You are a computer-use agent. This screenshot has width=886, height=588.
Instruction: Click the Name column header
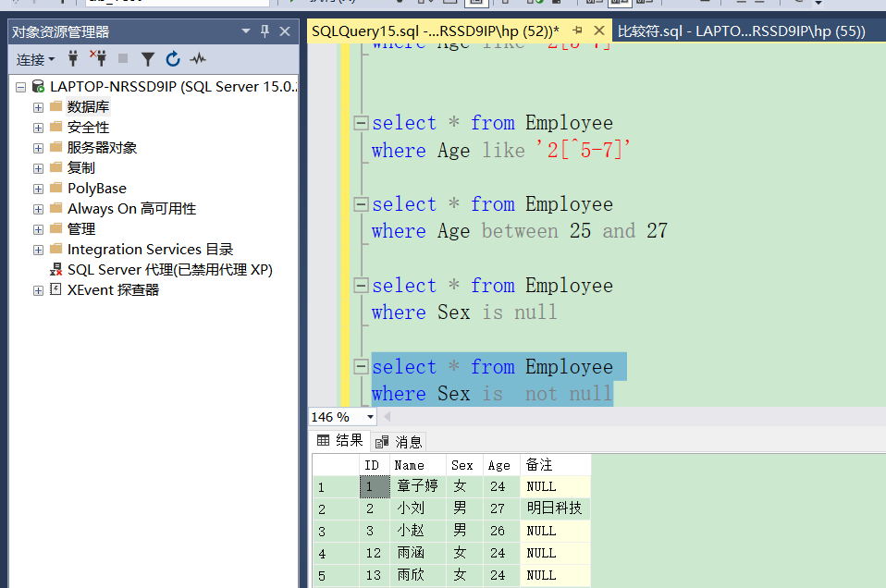[x=418, y=465]
